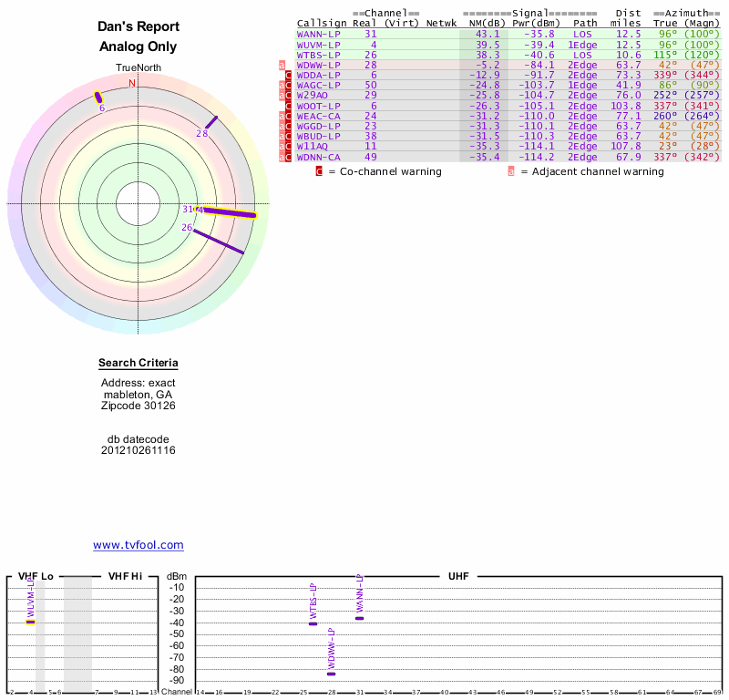Click the WTBS-LP marker in UHF chart
This screenshot has width=729, height=700.
coord(313,623)
